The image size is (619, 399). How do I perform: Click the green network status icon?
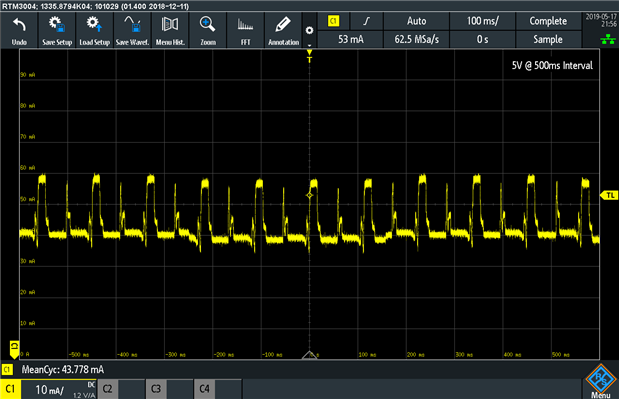pos(608,39)
